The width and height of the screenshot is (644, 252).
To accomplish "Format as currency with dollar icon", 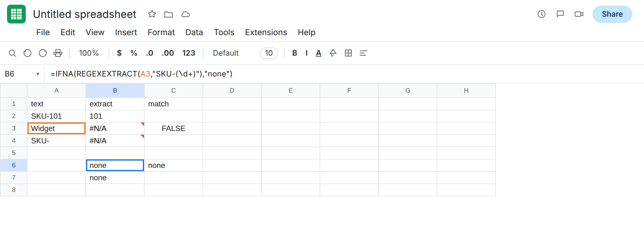I will tap(119, 53).
